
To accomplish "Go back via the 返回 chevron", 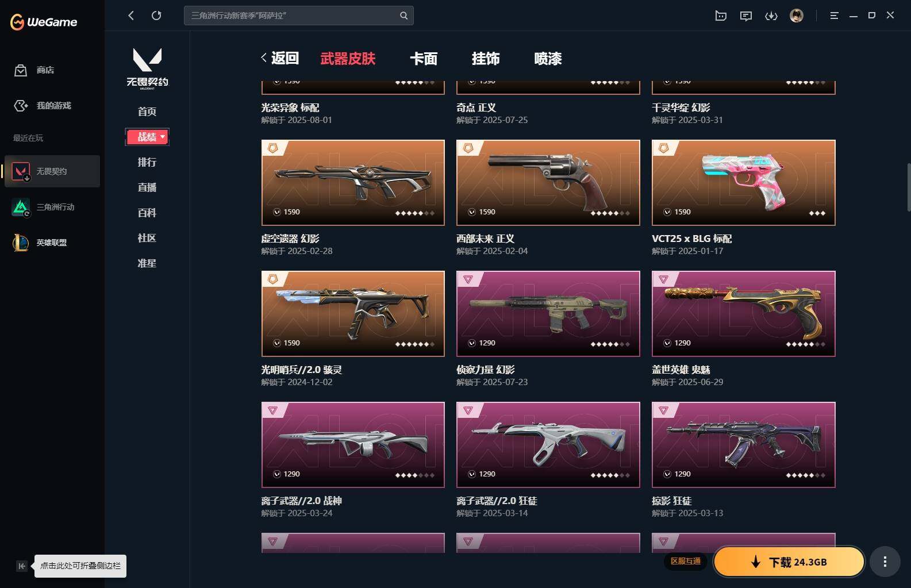I will [279, 58].
